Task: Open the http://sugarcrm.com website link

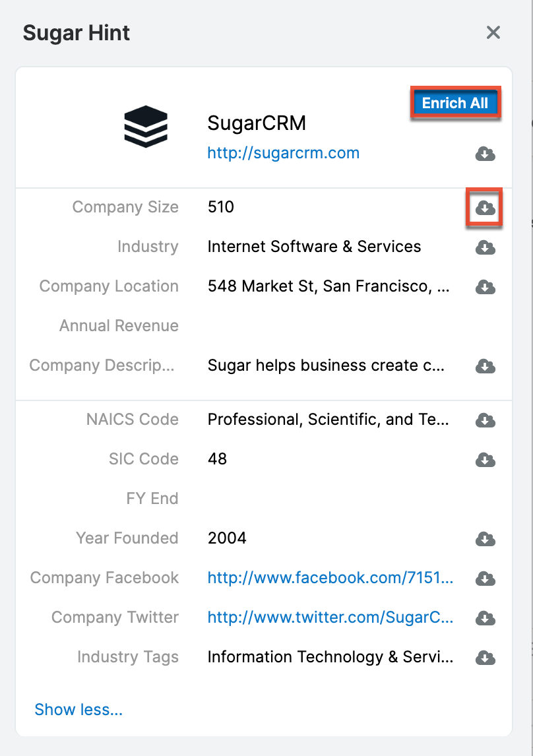Action: [283, 152]
